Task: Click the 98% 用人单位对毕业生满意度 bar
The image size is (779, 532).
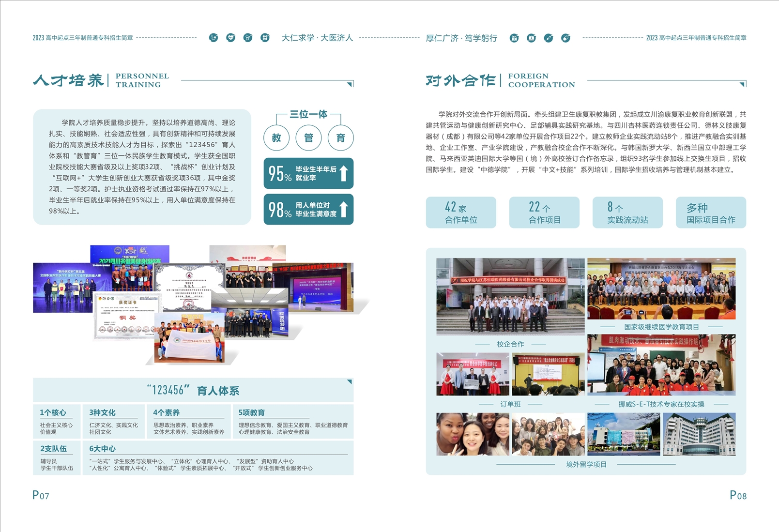Action: 308,210
